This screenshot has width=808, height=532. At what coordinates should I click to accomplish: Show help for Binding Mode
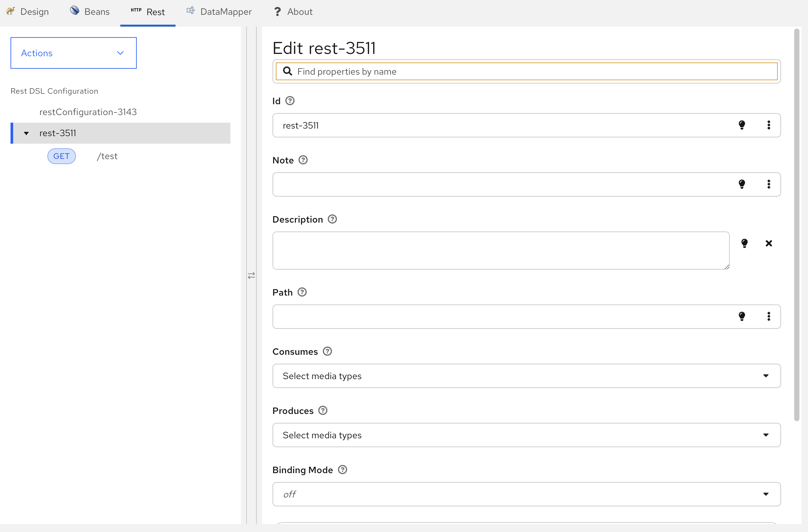[x=343, y=470]
